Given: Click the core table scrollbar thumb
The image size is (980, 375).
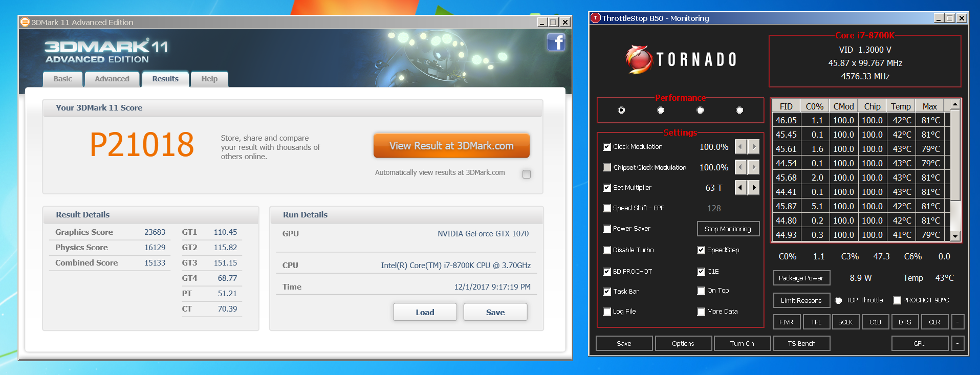Looking at the screenshot, I should tap(955, 155).
